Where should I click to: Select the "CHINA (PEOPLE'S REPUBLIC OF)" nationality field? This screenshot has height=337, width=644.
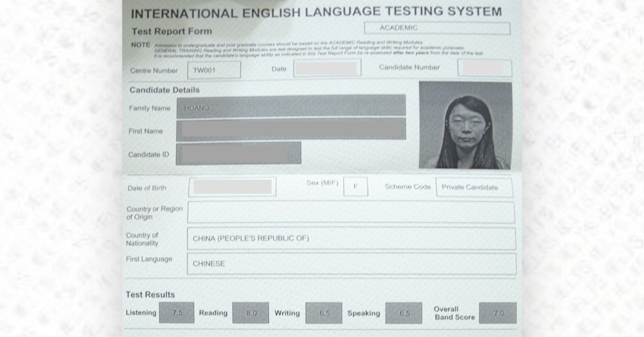click(352, 238)
